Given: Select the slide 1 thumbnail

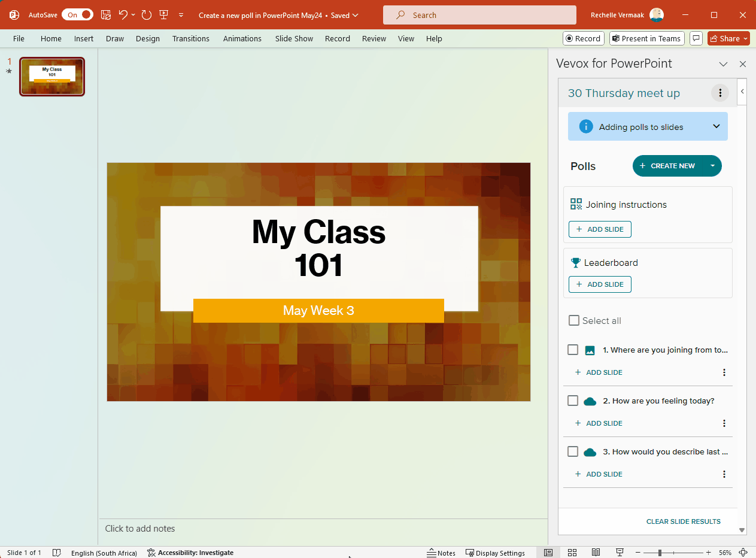Looking at the screenshot, I should [x=51, y=77].
